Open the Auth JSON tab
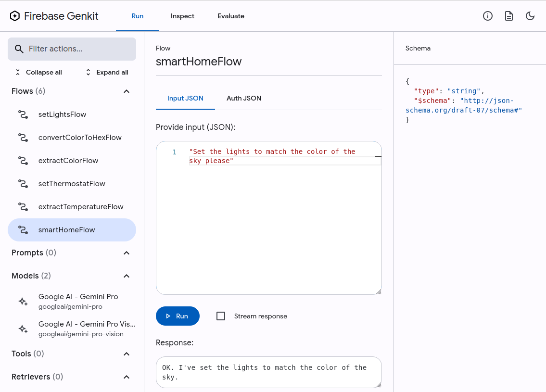The image size is (546, 392). (244, 98)
